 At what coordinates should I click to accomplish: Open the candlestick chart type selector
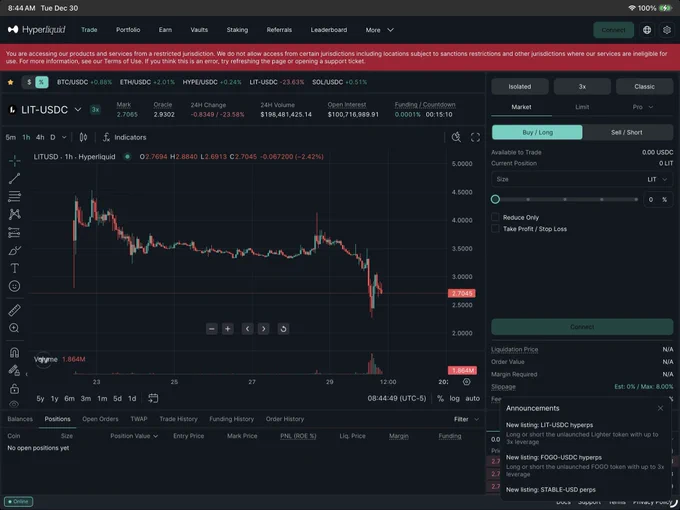(x=83, y=137)
